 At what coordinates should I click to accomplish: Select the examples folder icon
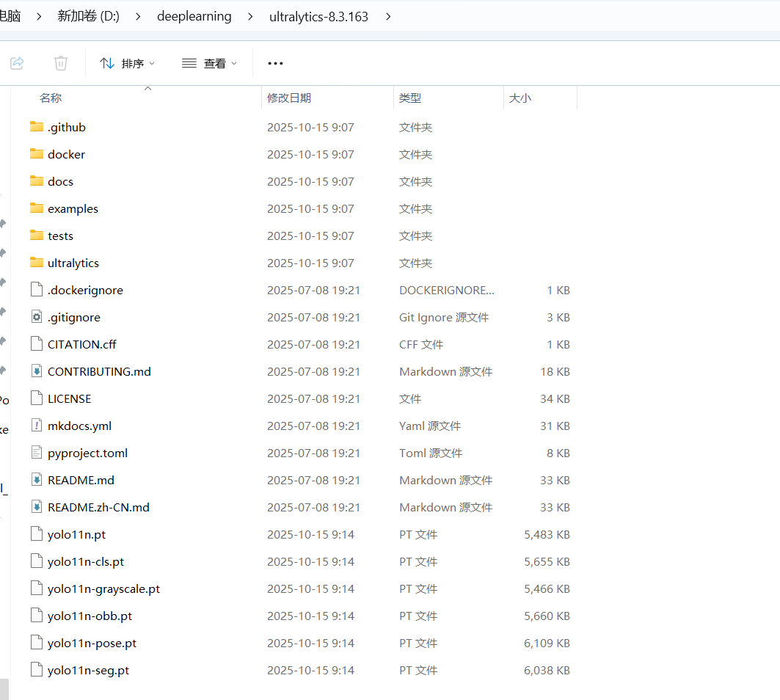pos(36,208)
